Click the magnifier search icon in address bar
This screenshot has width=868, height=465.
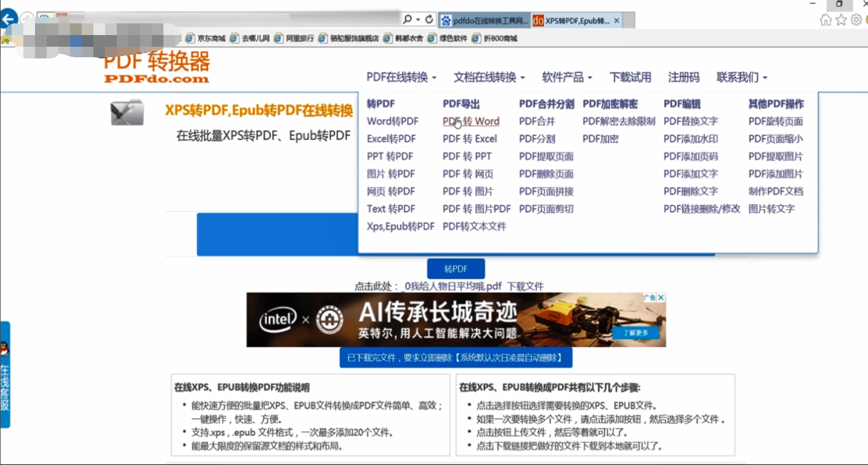pyautogui.click(x=408, y=19)
